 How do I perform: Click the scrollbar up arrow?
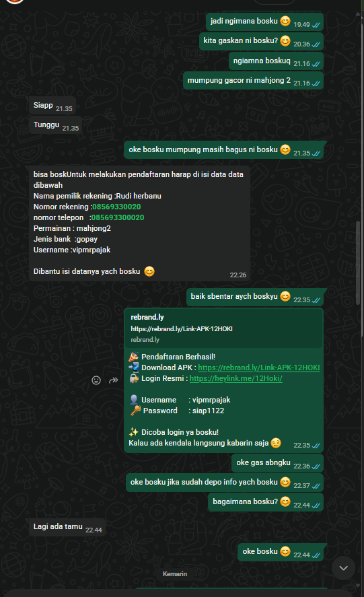pos(358,14)
